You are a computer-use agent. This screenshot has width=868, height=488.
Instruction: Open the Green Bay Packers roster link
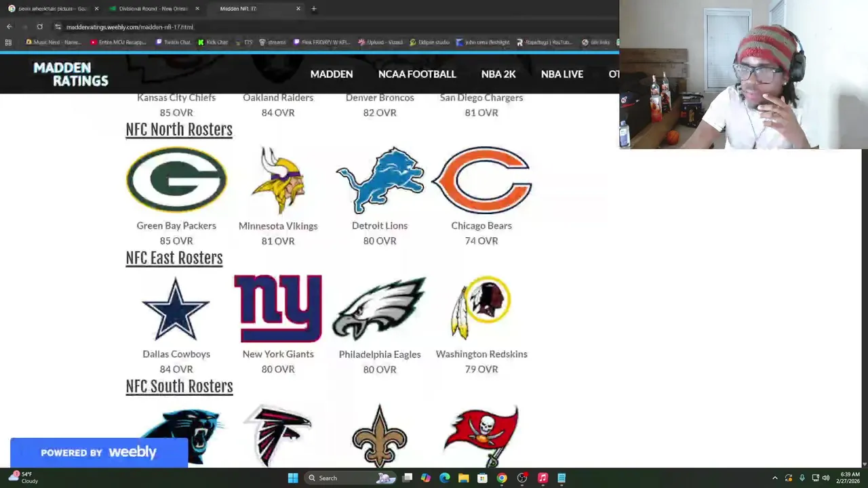click(176, 226)
